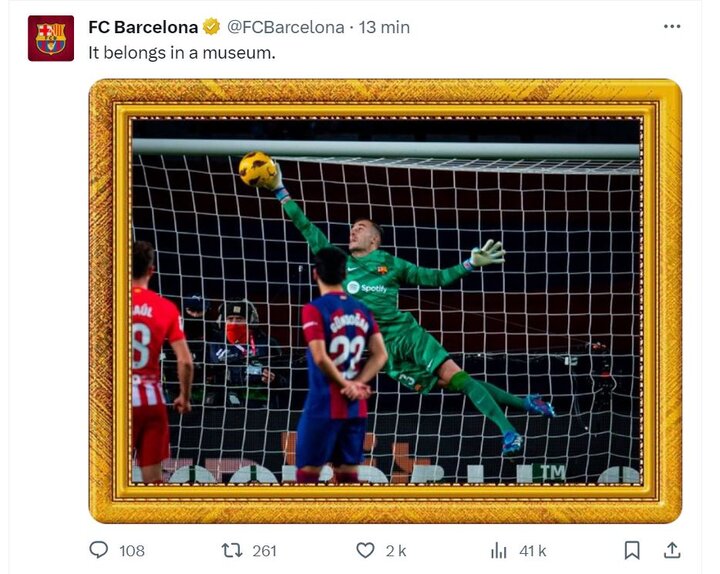Open the view analytics bar chart icon
Viewport: 720px width, 574px height.
click(x=499, y=550)
